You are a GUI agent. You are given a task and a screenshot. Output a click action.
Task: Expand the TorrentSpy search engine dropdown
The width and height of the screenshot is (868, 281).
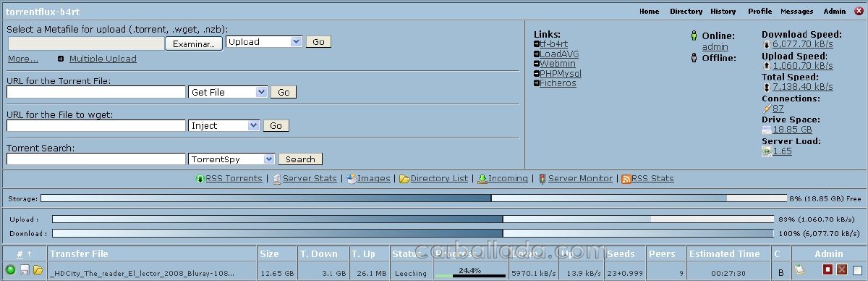[231, 159]
